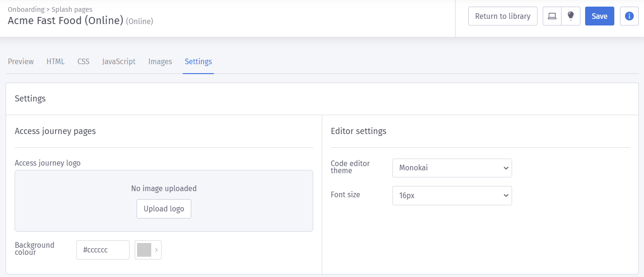This screenshot has width=644, height=277.
Task: Open the HTML tab
Action: [x=56, y=61]
